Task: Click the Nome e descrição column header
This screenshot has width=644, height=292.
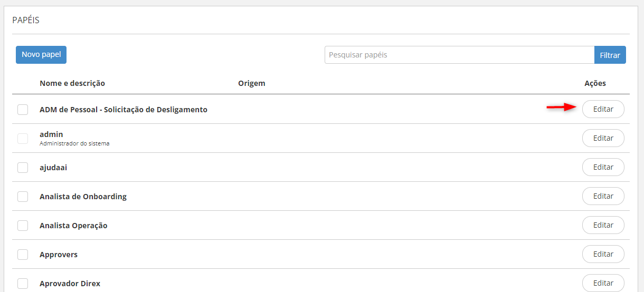Action: point(72,83)
